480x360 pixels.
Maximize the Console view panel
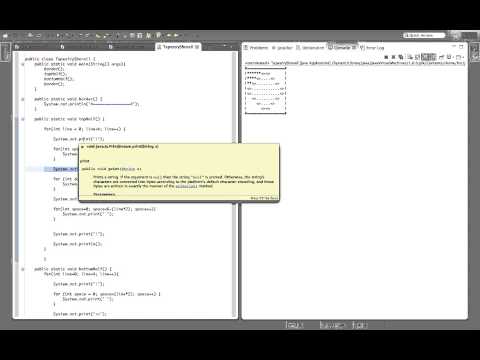tap(461, 47)
